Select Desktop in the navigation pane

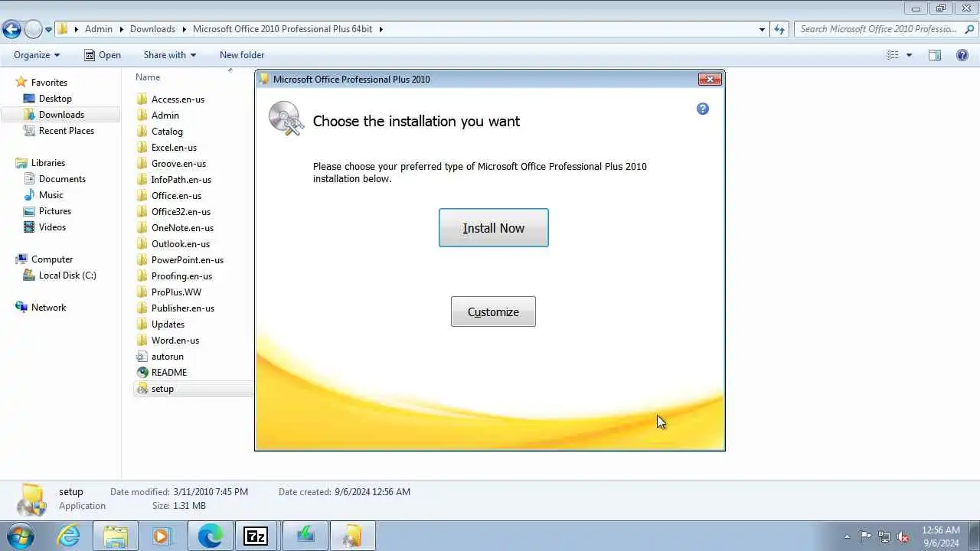click(55, 99)
